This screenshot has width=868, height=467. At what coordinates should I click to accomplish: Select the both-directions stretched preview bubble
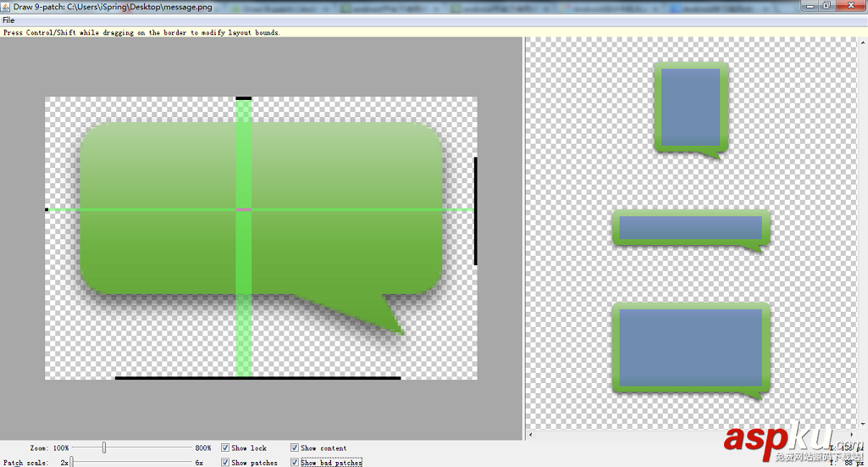coord(691,351)
